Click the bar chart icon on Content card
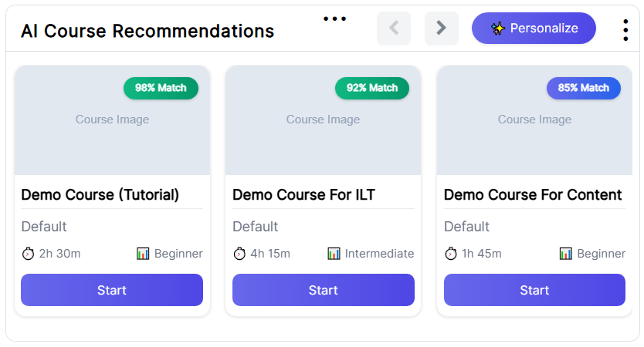Screen dimensions: 644x347 (565, 254)
